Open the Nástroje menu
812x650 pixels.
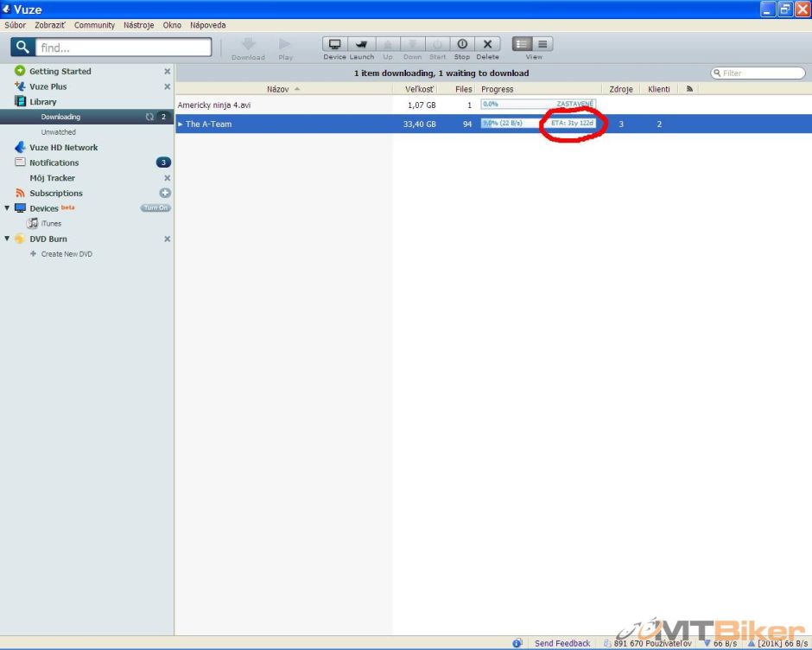(x=138, y=25)
